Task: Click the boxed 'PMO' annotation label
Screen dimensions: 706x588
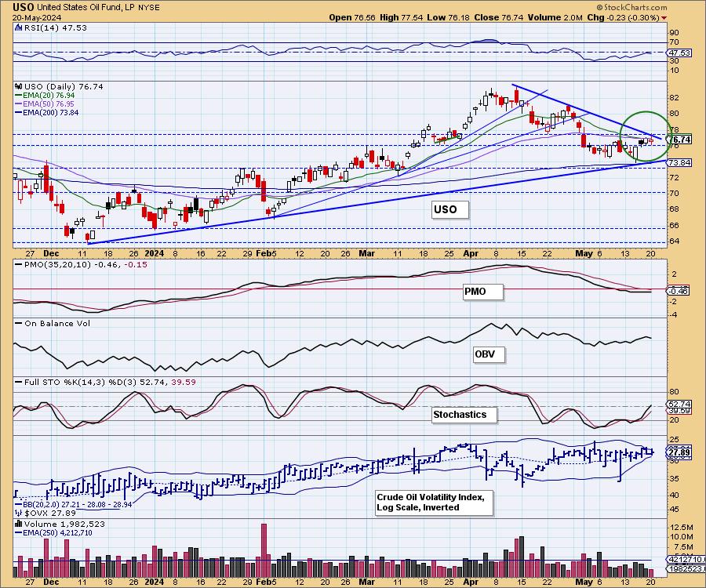Action: (x=482, y=292)
